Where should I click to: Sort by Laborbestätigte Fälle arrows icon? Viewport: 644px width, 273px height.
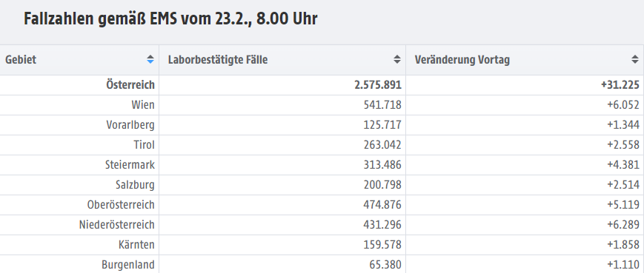point(397,60)
